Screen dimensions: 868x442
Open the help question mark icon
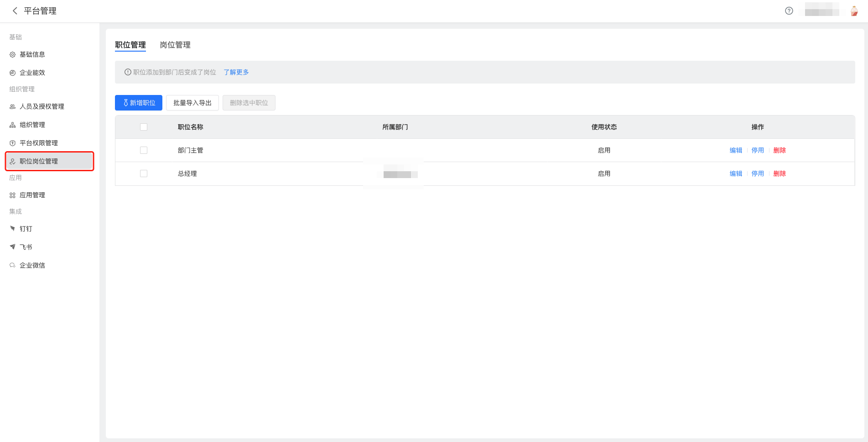pos(789,11)
